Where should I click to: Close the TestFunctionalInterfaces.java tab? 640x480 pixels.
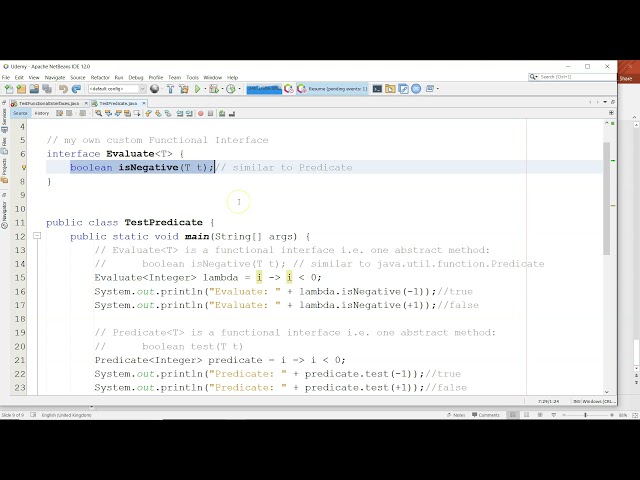point(86,103)
